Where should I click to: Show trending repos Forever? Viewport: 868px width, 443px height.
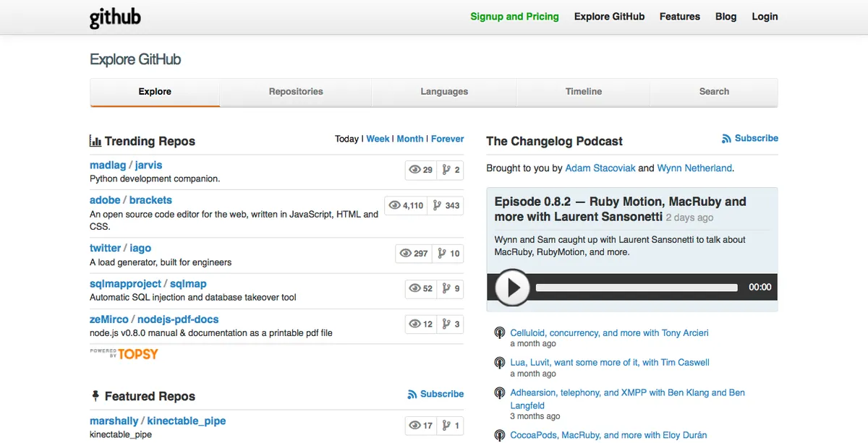(x=447, y=139)
